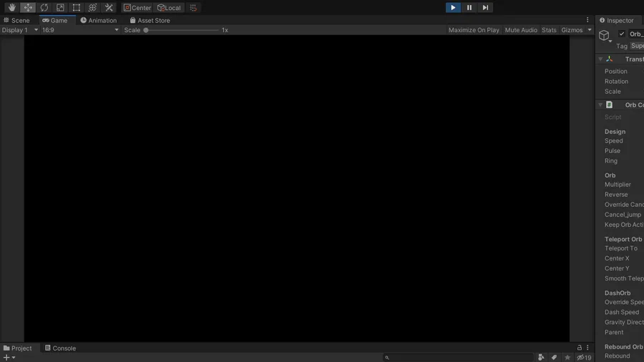
Task: Open the Gizmos dropdown arrow
Action: click(590, 30)
